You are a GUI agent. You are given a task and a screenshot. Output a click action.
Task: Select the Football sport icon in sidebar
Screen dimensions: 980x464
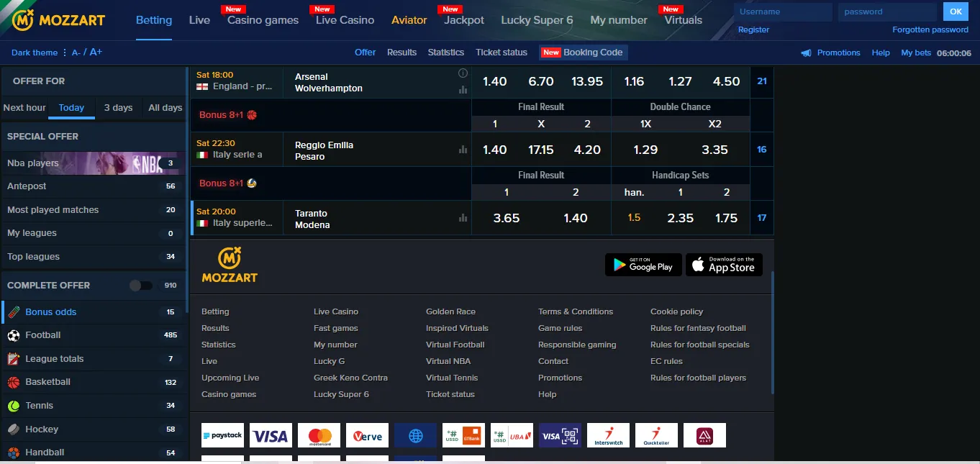coord(14,335)
